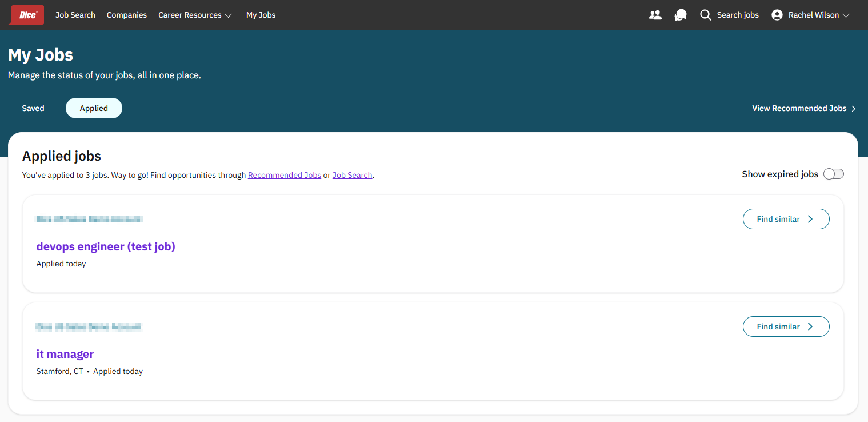Follow the Recommended Jobs inline link

[x=284, y=176]
